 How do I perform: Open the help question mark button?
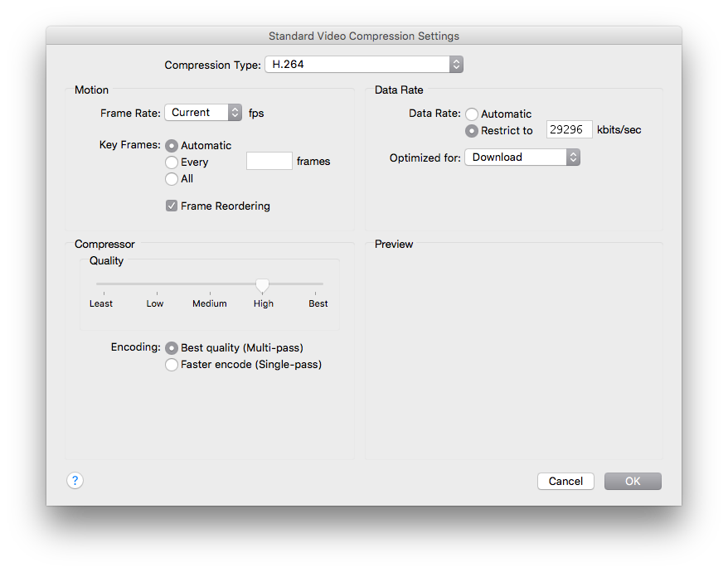(75, 481)
